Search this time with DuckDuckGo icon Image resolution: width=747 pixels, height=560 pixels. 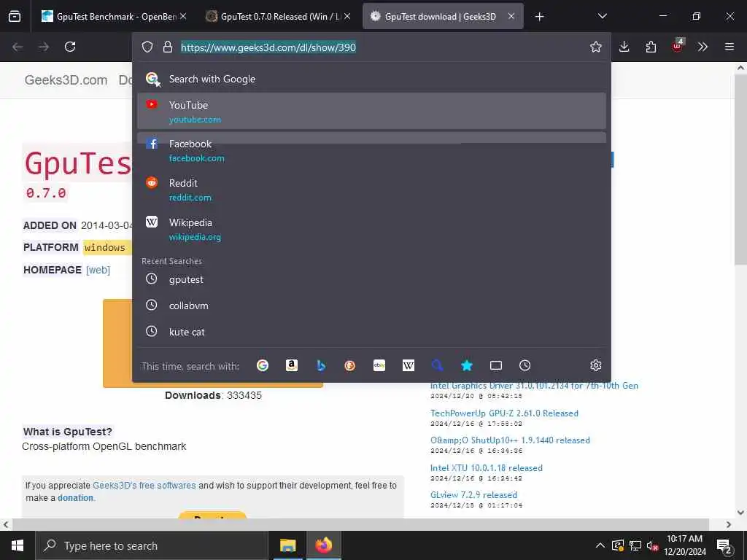(x=349, y=365)
